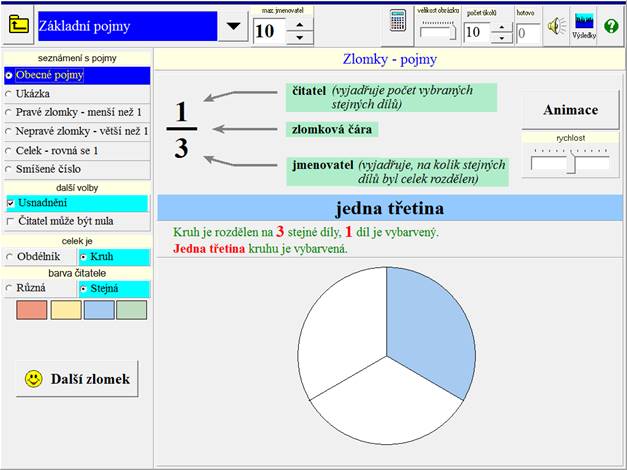The height and width of the screenshot is (470, 627).
Task: Click the red text Jedna třetina
Action: (x=209, y=249)
